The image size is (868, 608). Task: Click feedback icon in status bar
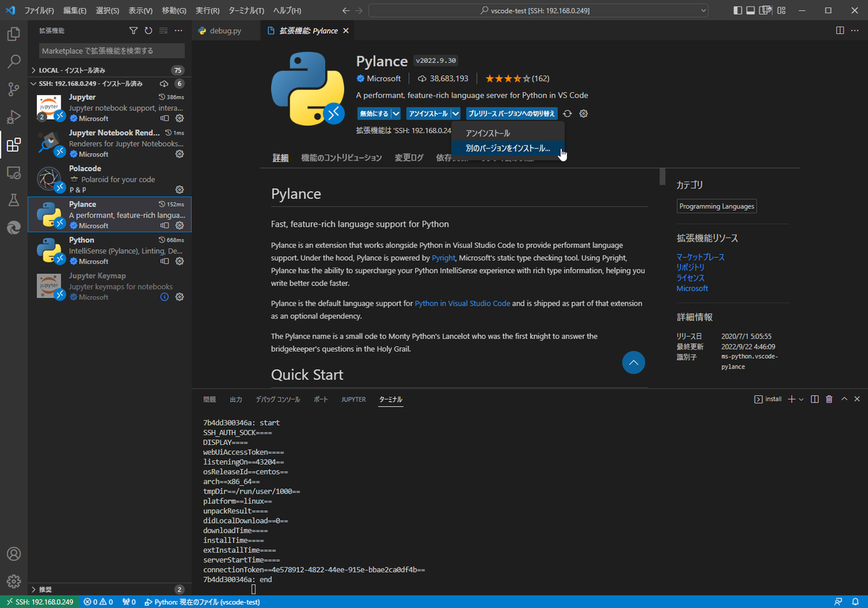coord(838,601)
